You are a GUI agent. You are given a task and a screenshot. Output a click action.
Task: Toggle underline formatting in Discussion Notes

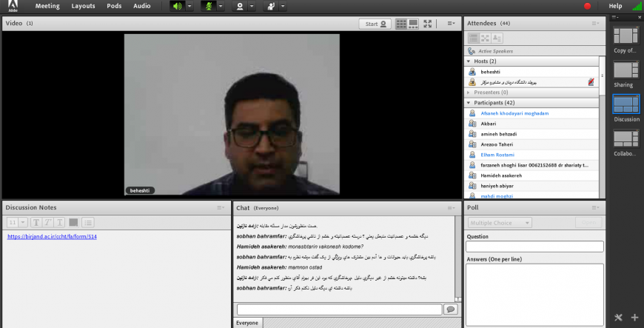coord(60,222)
